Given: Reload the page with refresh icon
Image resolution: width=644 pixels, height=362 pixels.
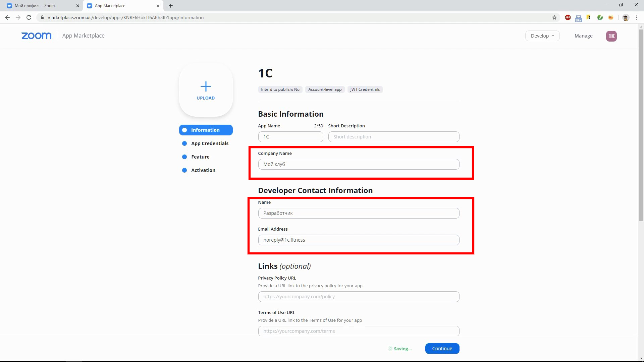Looking at the screenshot, I should (x=29, y=17).
